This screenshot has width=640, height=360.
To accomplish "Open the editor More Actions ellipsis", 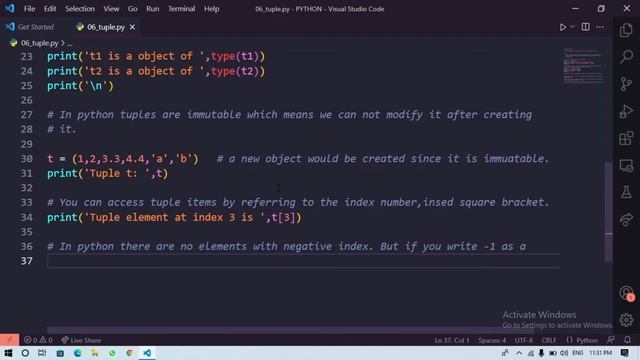I will (x=600, y=27).
